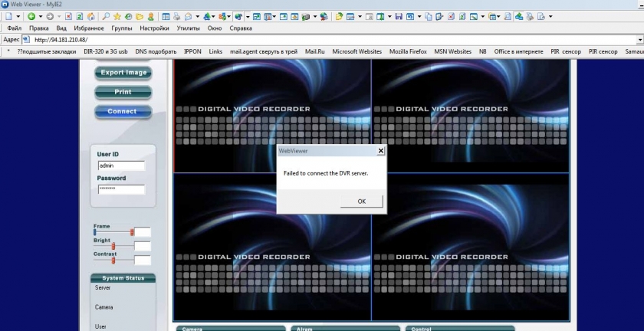Click OK in the WebViewer dialog

(361, 202)
